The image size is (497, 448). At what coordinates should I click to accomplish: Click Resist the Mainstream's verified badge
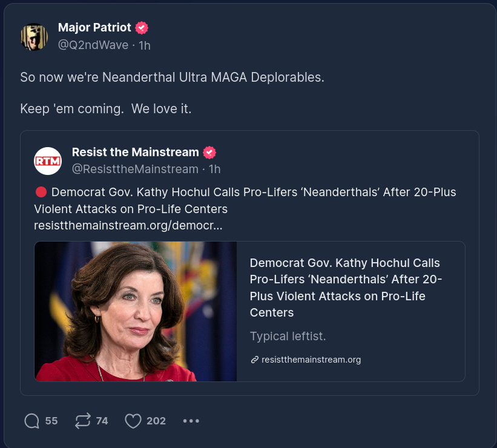(209, 152)
